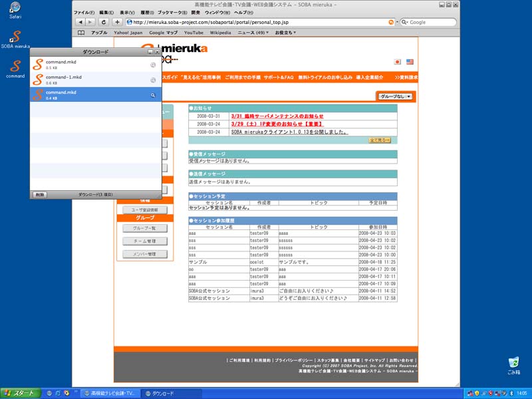
Task: Open ファイル(F) menu
Action: coord(84,13)
